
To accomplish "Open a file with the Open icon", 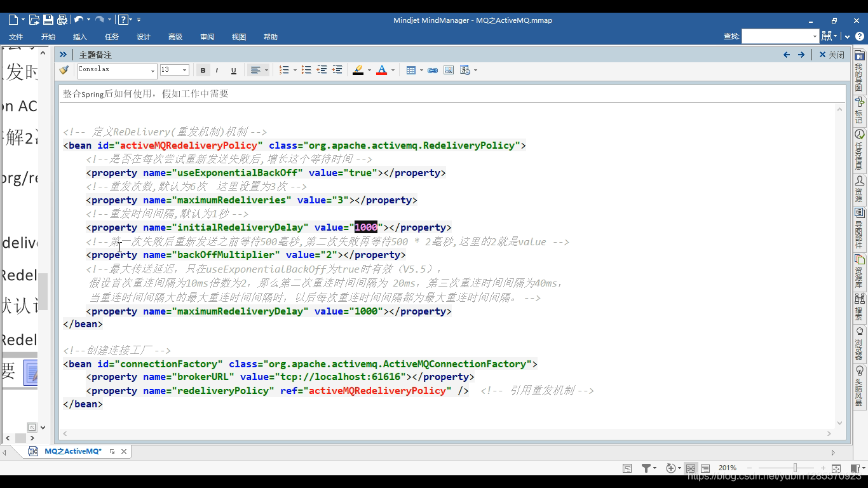I will click(34, 20).
